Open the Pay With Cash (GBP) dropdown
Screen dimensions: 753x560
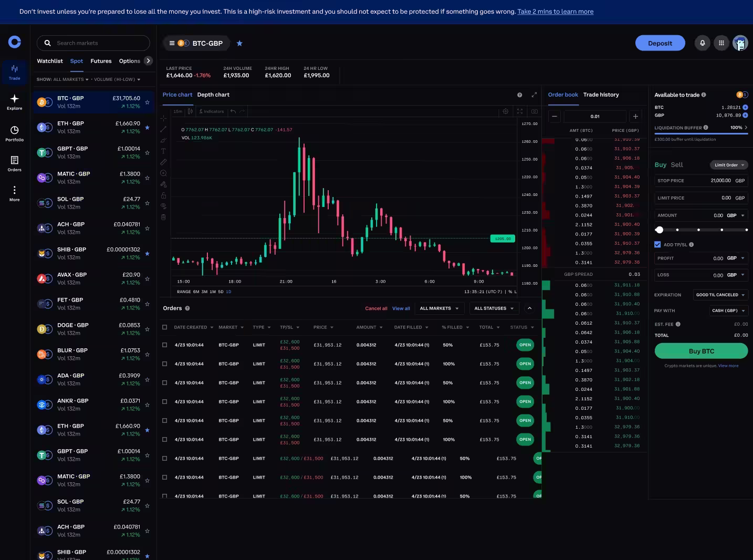(x=728, y=310)
